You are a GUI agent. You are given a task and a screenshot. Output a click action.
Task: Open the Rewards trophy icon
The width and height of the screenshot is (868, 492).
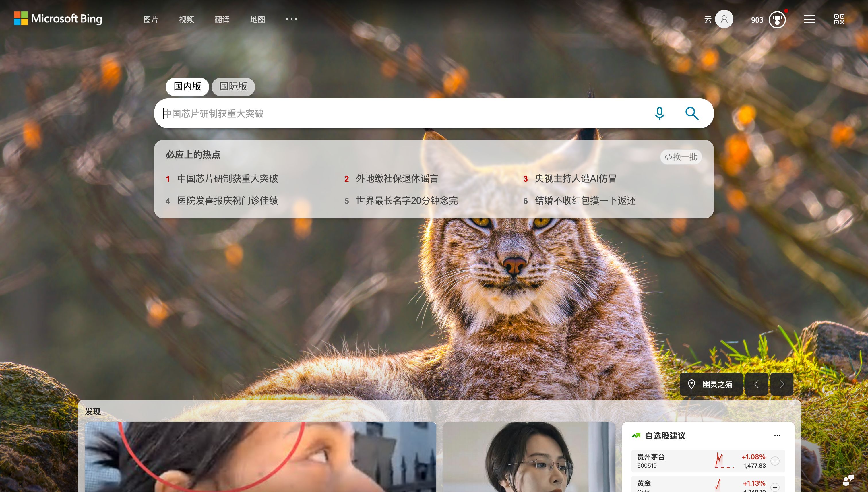click(777, 20)
